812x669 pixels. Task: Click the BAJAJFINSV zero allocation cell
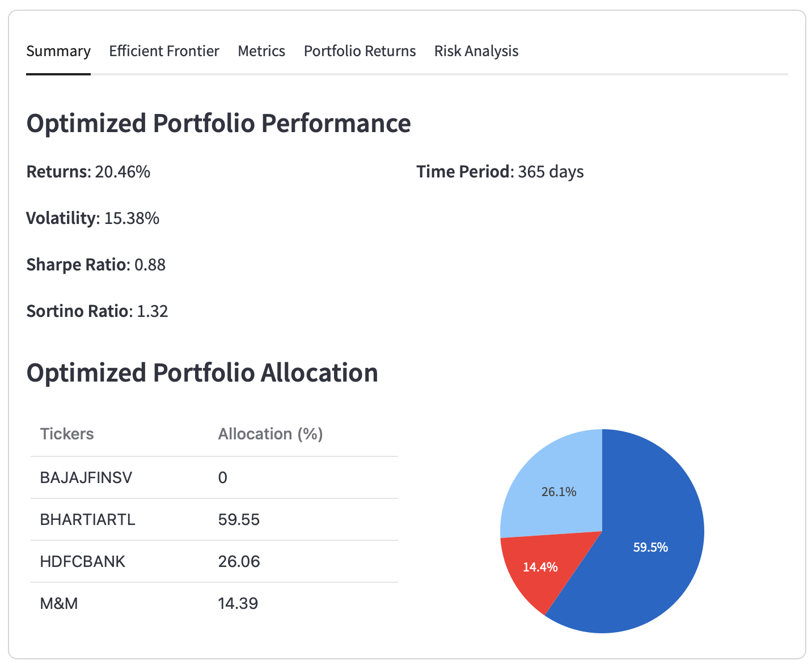[223, 478]
